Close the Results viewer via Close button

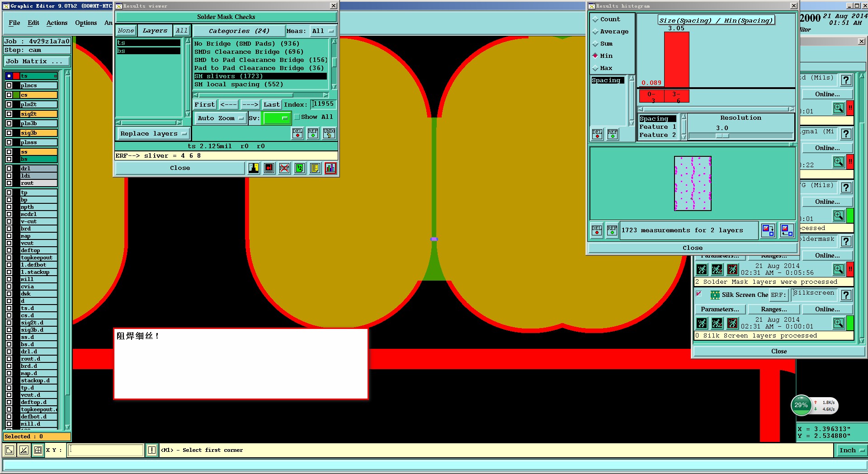(180, 168)
